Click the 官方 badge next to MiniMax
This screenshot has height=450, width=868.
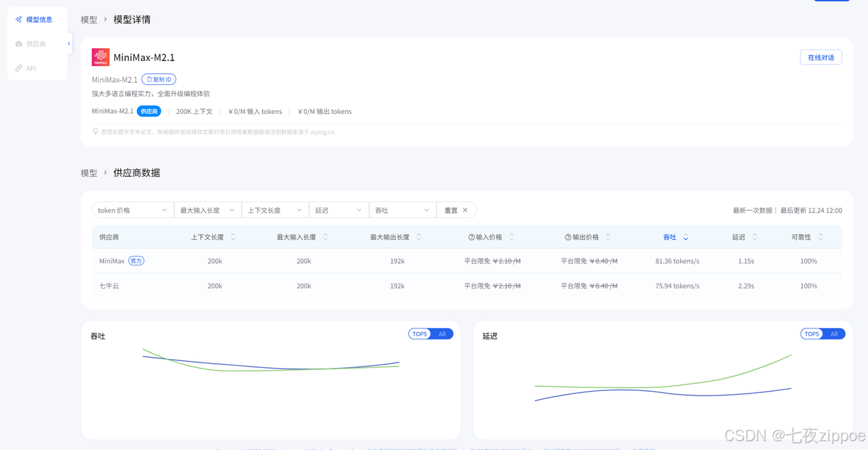(136, 261)
